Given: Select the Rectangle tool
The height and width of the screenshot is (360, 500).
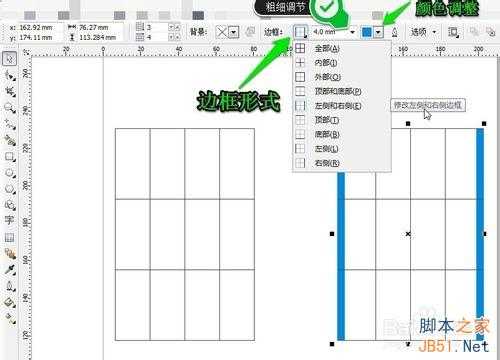Looking at the screenshot, I should (x=10, y=157).
